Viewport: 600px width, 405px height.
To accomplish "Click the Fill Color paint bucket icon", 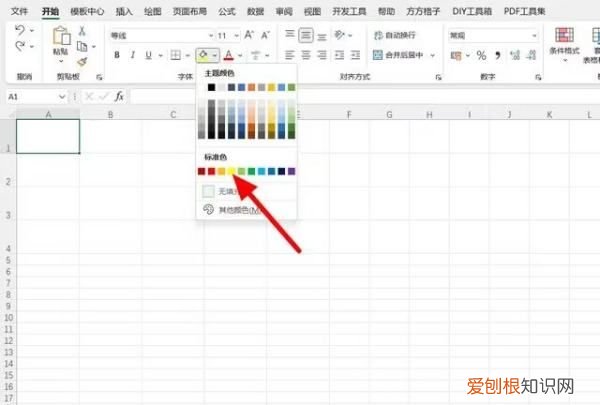I will 203,55.
